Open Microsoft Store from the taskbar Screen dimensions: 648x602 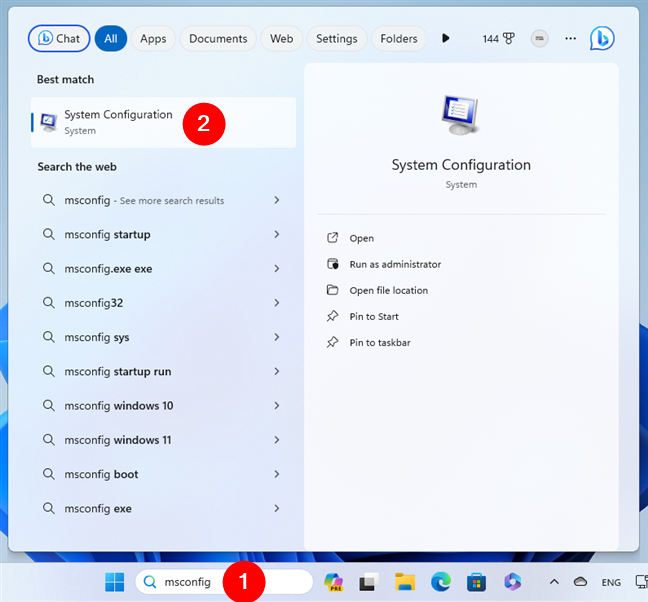click(476, 581)
